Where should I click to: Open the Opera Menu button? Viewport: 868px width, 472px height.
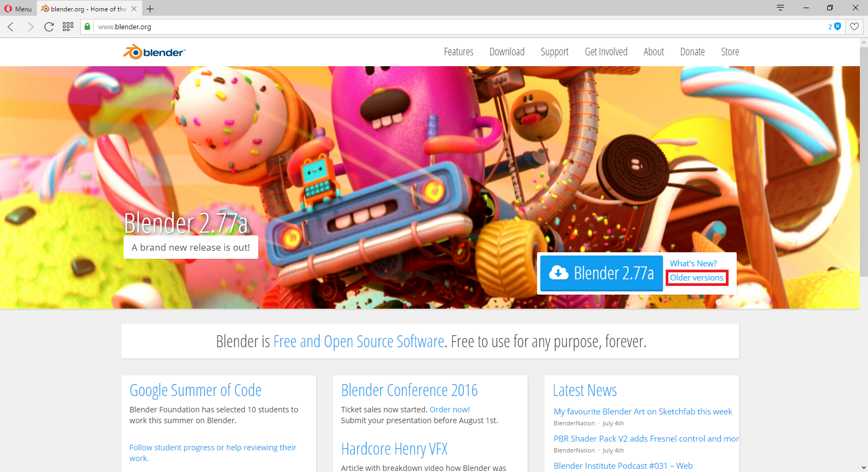point(18,9)
